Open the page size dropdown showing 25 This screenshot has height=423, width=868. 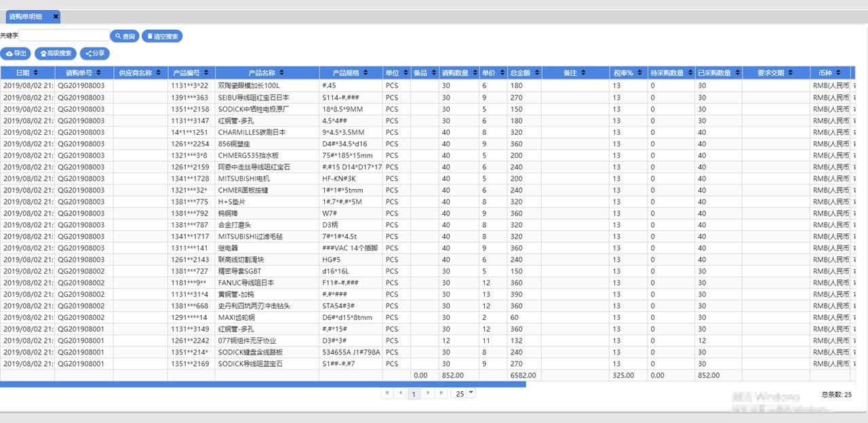click(471, 393)
